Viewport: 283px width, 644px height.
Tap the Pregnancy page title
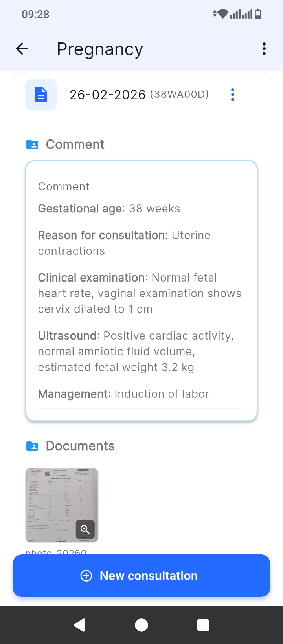coord(100,49)
